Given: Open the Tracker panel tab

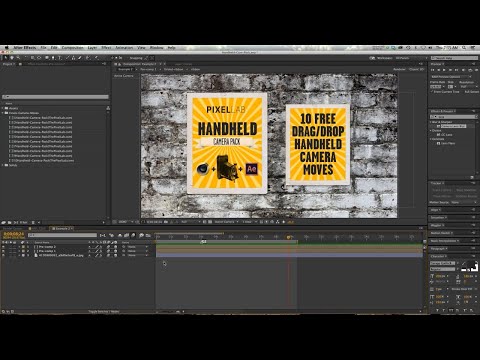Looking at the screenshot, I should 436,183.
